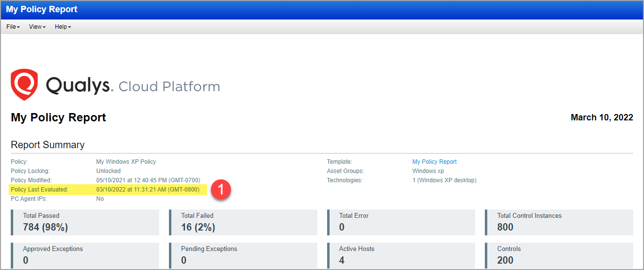This screenshot has width=644, height=270.
Task: Click the Policy Locking Unlocked value
Action: (x=108, y=171)
